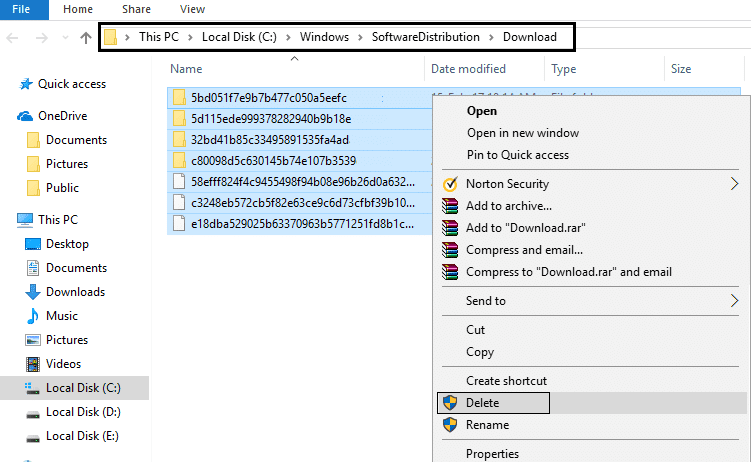
Task: Sort files by Date modified column
Action: point(467,69)
